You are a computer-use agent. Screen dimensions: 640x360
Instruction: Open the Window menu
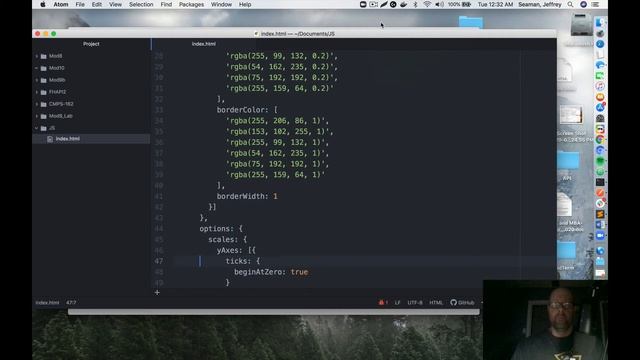coord(221,4)
